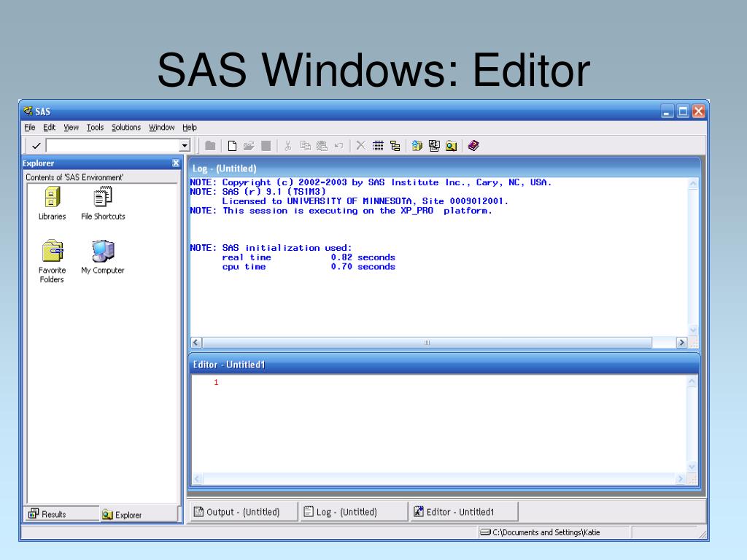The height and width of the screenshot is (560, 747).
Task: Click the Log window scroll down arrow
Action: (x=693, y=330)
